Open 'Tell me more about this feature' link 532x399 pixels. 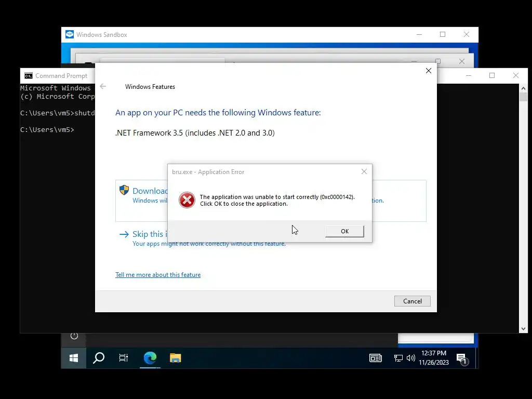[x=158, y=275]
